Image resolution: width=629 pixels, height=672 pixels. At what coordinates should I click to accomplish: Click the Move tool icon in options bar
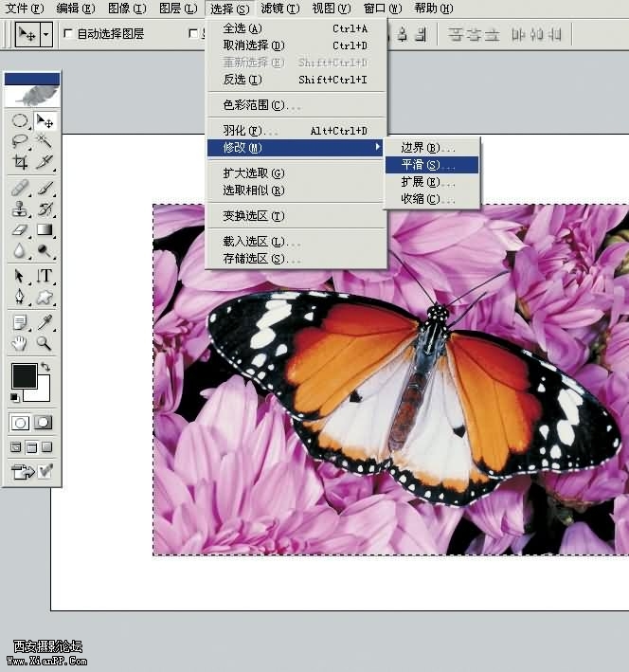coord(27,34)
